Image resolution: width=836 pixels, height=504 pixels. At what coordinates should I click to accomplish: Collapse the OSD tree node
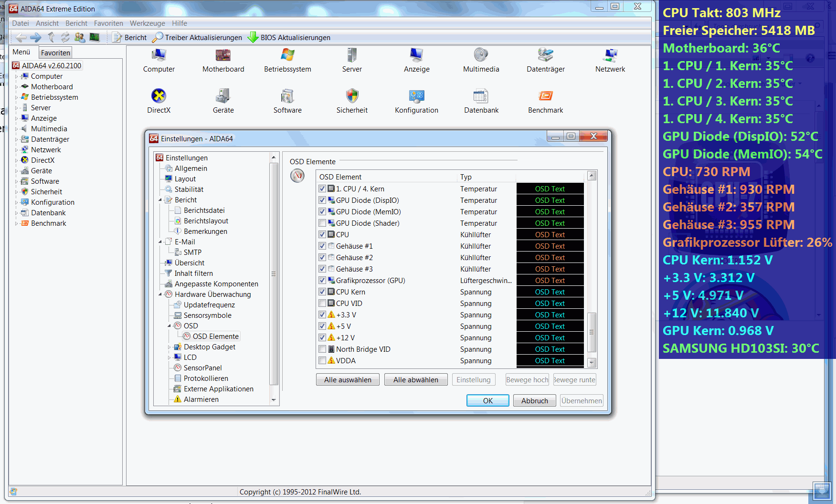point(169,326)
